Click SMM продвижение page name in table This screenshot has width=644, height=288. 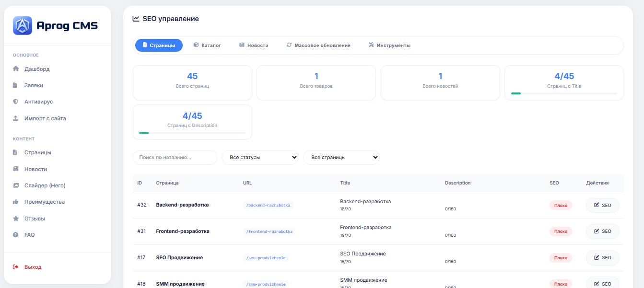[x=180, y=284]
